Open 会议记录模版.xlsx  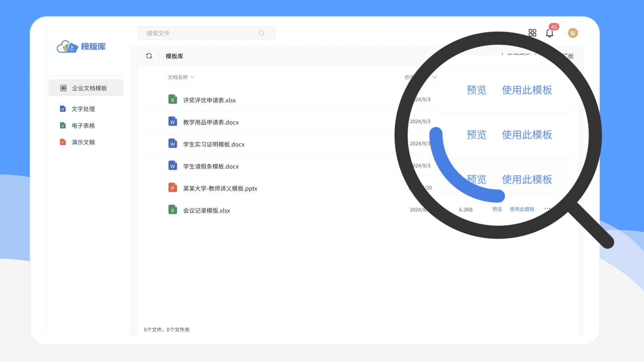coord(206,210)
